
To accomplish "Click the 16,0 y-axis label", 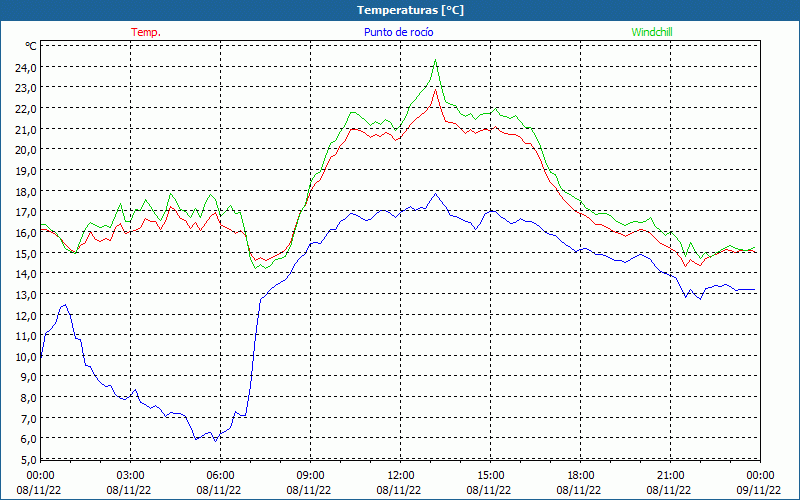I will point(26,233).
